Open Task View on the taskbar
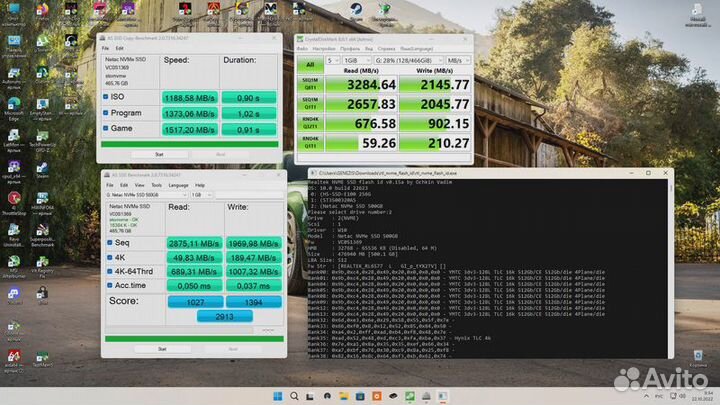 310,396
